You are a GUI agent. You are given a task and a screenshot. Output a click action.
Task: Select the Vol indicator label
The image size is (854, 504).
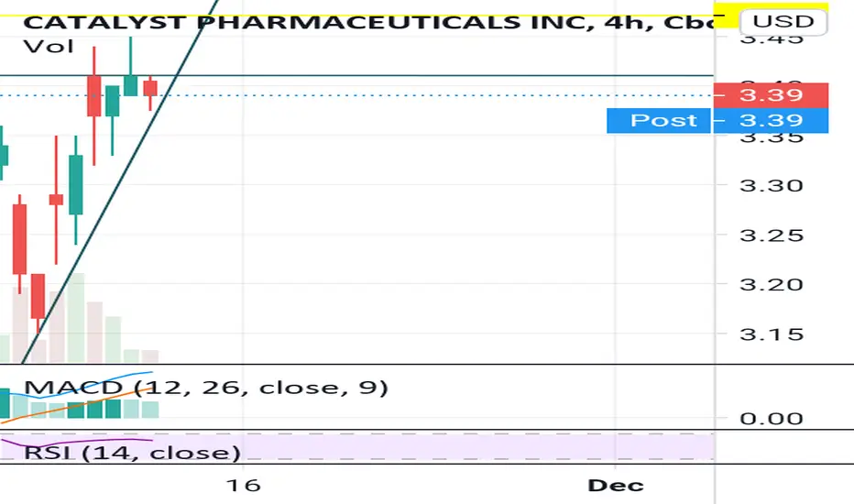[49, 47]
